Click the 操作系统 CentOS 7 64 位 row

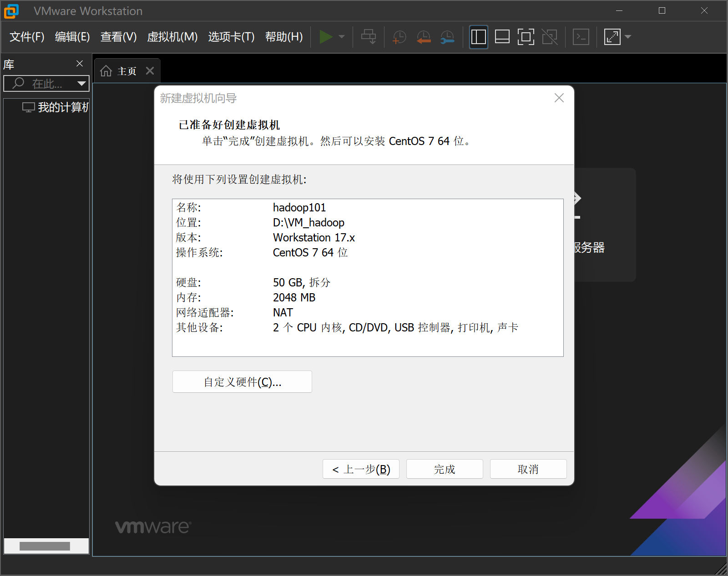tap(262, 253)
